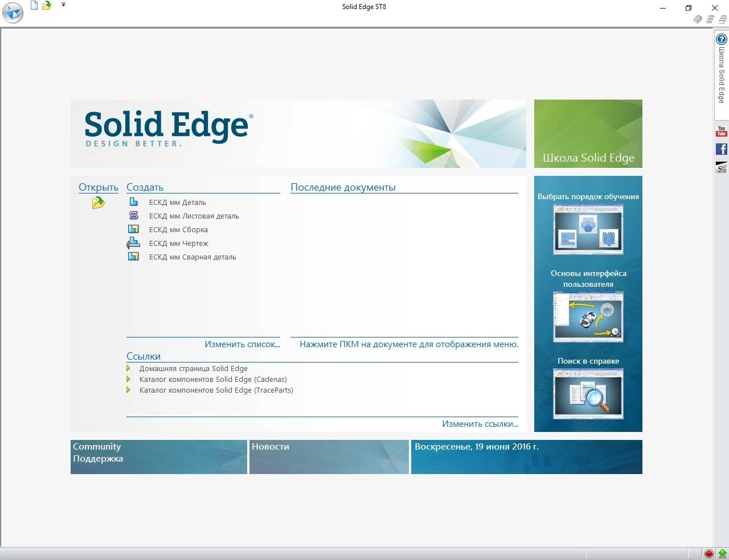Click the Выбрать порядок обучения title text
This screenshot has height=560, width=729.
[588, 197]
